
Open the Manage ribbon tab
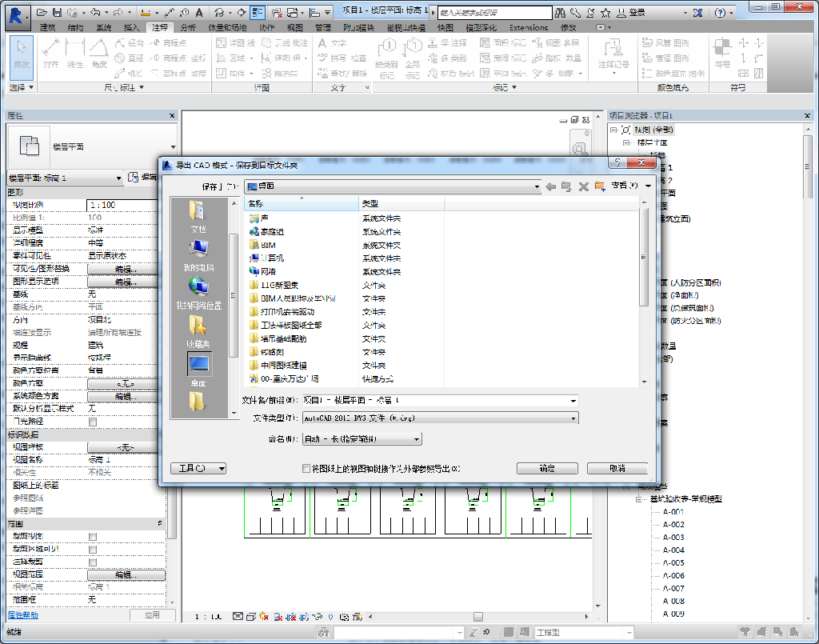tap(323, 28)
